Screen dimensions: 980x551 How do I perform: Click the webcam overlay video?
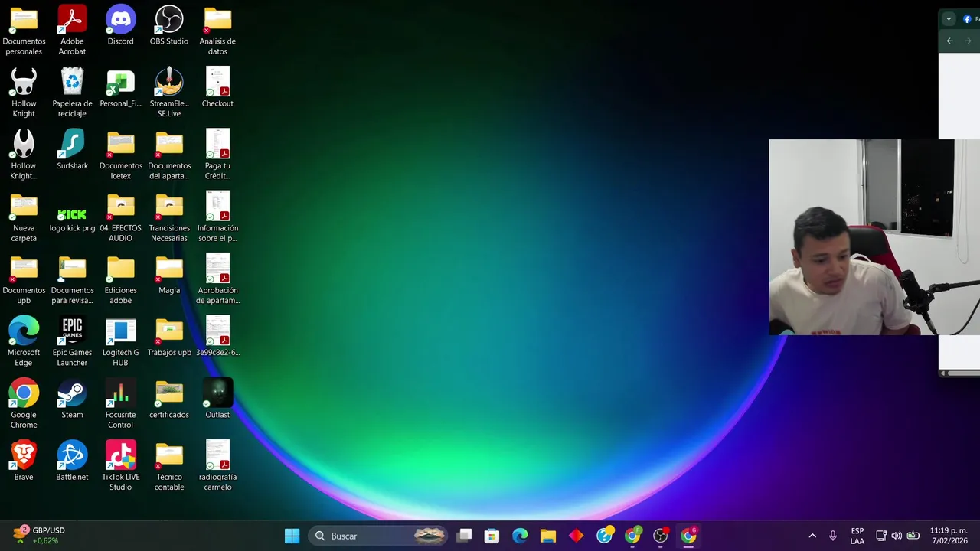(x=874, y=237)
